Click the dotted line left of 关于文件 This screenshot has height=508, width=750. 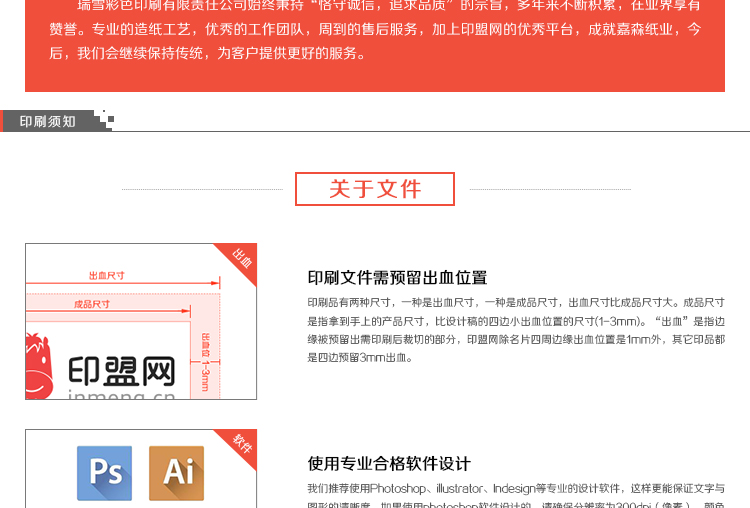207,189
